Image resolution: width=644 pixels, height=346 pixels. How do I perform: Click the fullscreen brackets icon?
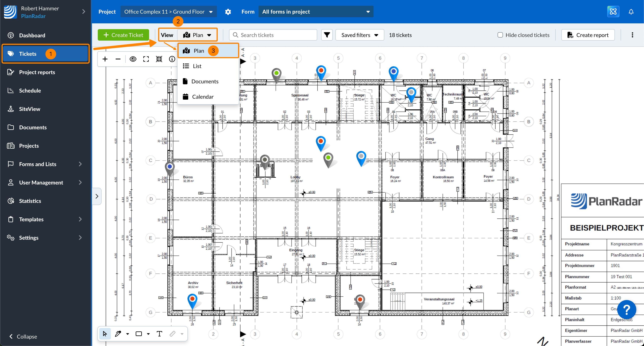[146, 59]
